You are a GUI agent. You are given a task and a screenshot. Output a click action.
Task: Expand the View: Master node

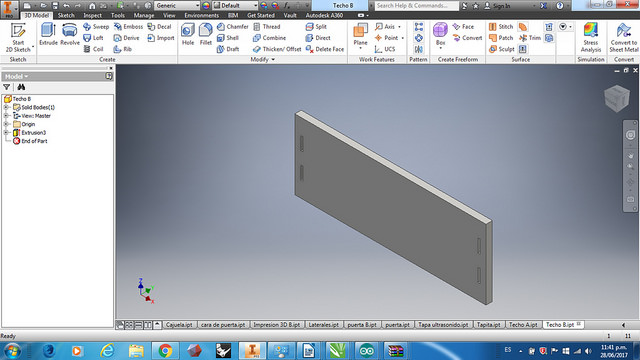click(x=6, y=116)
